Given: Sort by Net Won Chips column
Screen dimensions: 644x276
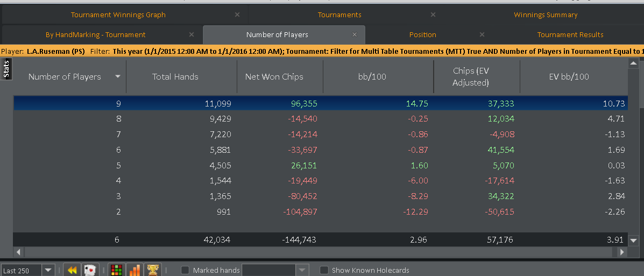Looking at the screenshot, I should pyautogui.click(x=274, y=76).
